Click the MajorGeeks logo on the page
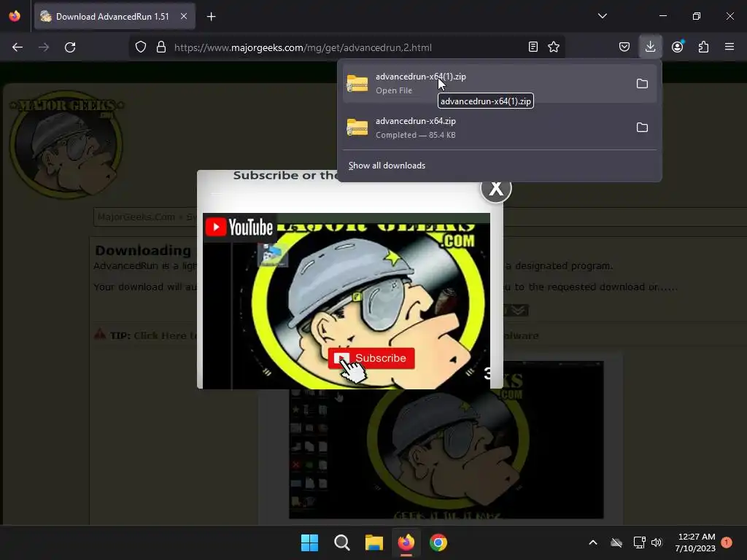The height and width of the screenshot is (560, 747). coord(66,144)
